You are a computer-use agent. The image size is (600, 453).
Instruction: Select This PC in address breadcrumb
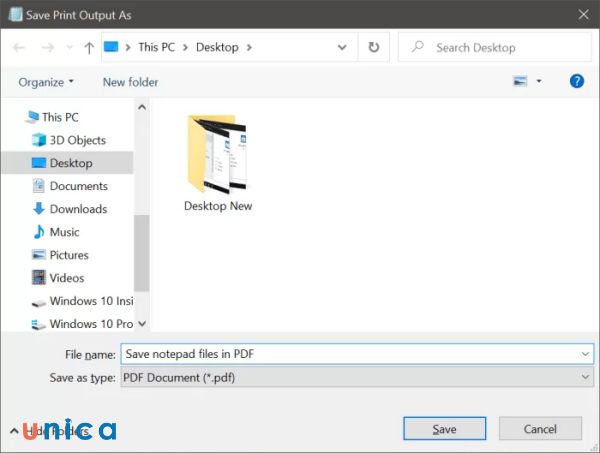(157, 47)
